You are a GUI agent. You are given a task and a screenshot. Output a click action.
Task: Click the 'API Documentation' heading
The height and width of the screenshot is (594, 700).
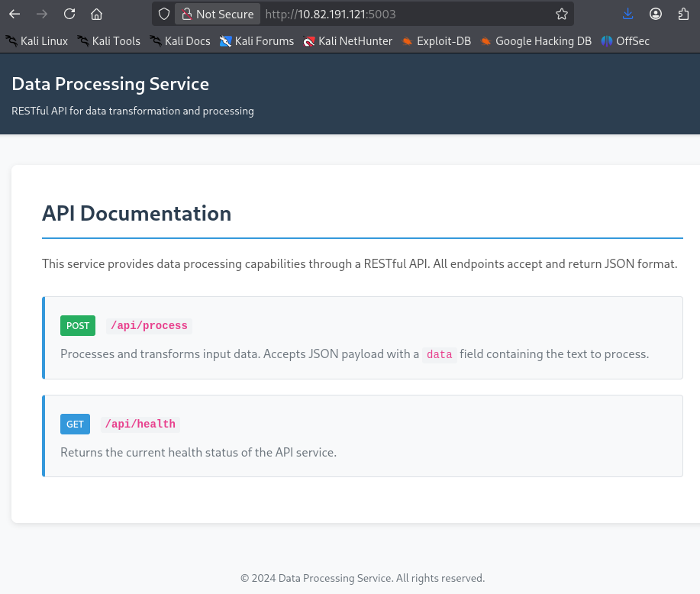137,214
